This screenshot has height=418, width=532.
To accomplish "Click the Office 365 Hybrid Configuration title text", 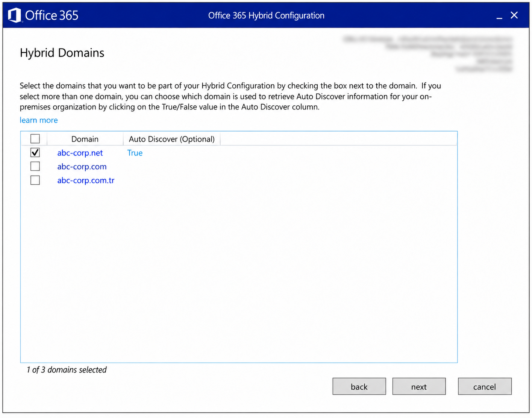I will (266, 15).
